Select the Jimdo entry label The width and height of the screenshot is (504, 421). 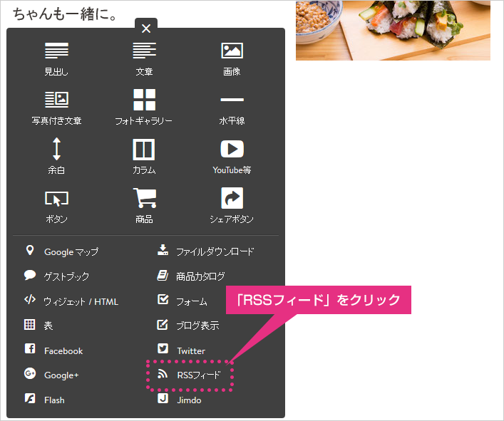click(190, 400)
